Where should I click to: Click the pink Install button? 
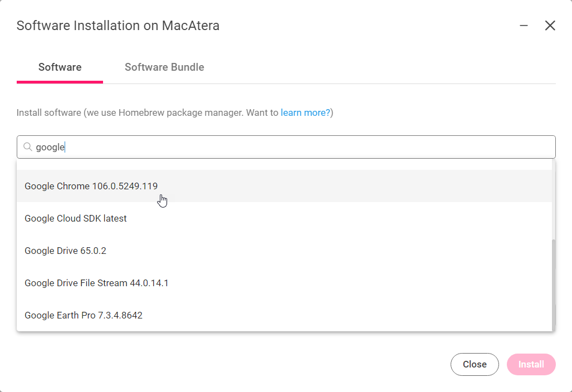click(531, 364)
